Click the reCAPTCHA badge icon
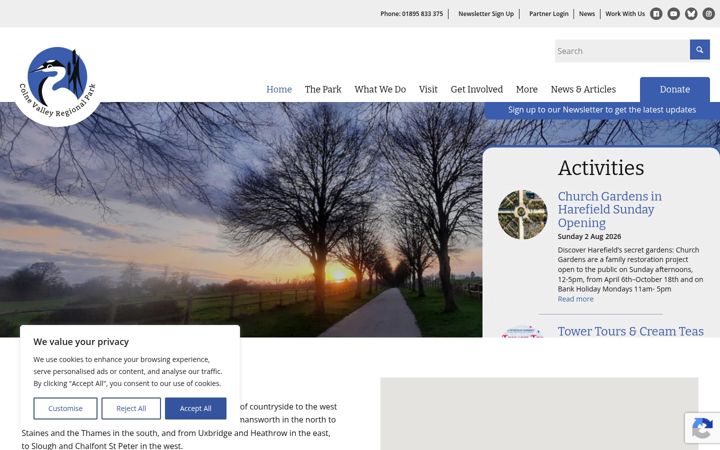This screenshot has height=450, width=720. pos(702,429)
